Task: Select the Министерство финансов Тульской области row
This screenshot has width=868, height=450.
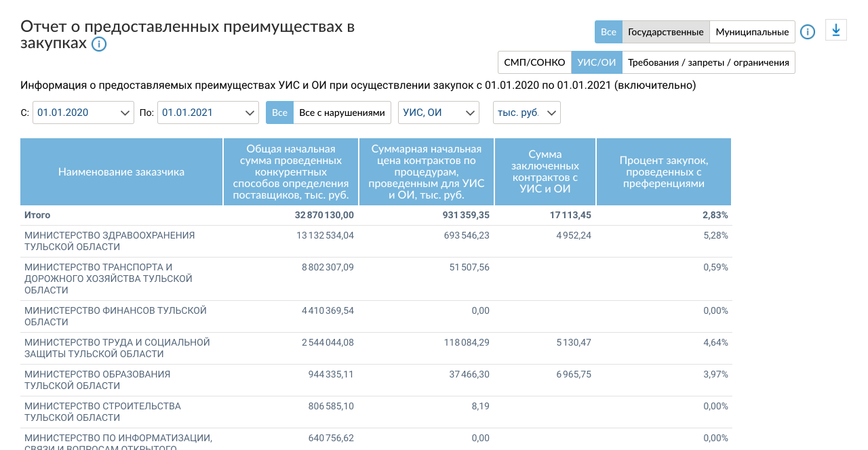Action: coord(115,316)
